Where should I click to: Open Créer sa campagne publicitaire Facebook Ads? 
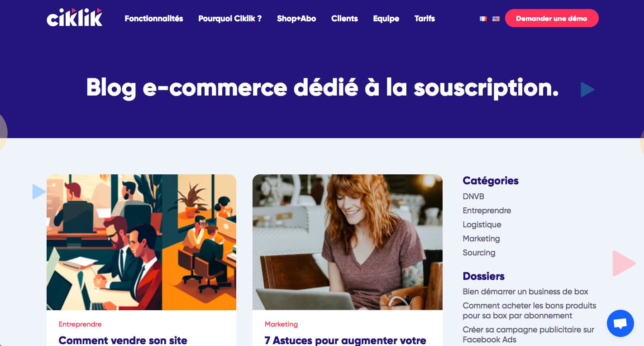[x=528, y=335]
